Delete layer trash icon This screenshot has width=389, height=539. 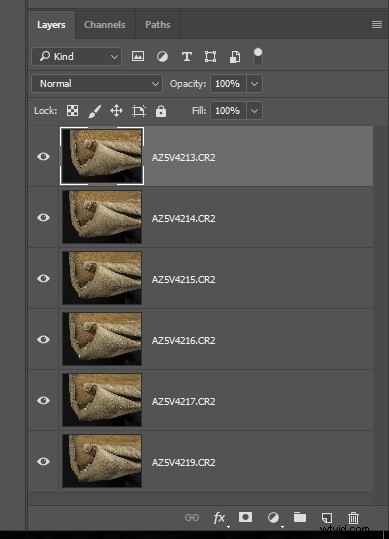tap(353, 518)
